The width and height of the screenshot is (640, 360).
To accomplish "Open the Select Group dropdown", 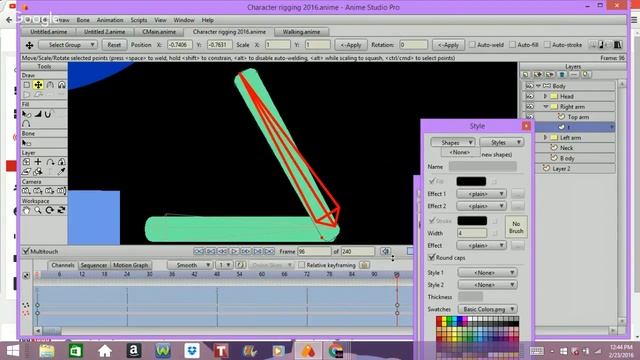I will tap(68, 45).
